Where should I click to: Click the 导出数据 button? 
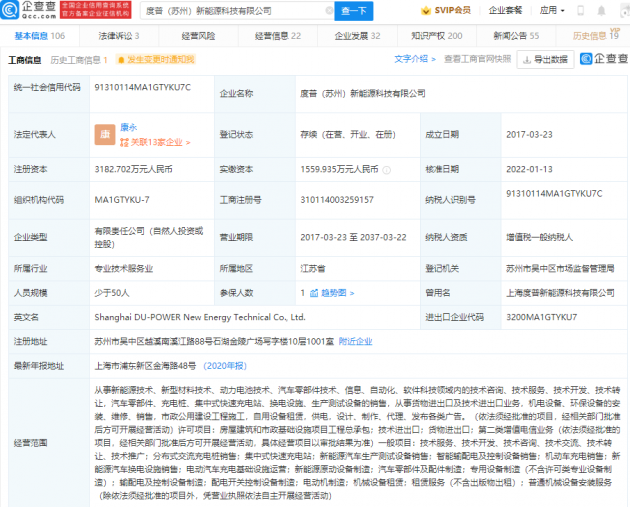pyautogui.click(x=545, y=60)
